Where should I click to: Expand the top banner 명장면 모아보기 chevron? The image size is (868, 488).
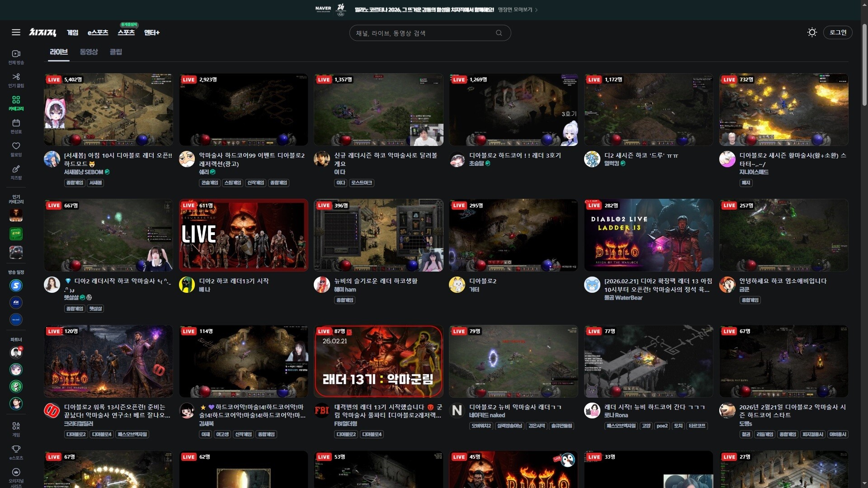point(536,9)
